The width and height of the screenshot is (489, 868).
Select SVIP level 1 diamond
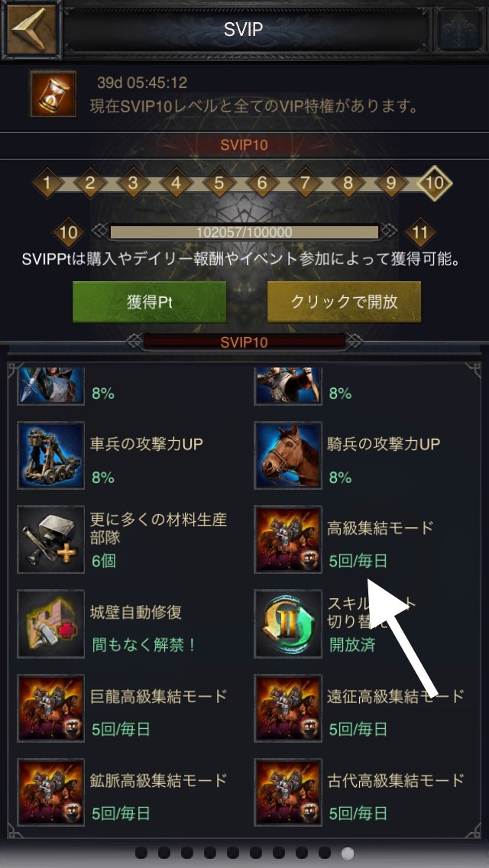pyautogui.click(x=47, y=183)
